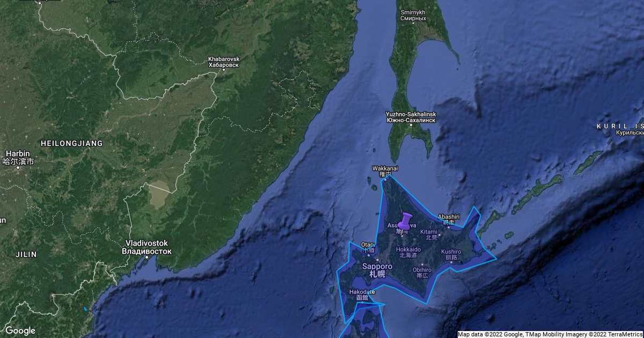Select the Harbin city label
This screenshot has height=338, width=644.
(18, 157)
